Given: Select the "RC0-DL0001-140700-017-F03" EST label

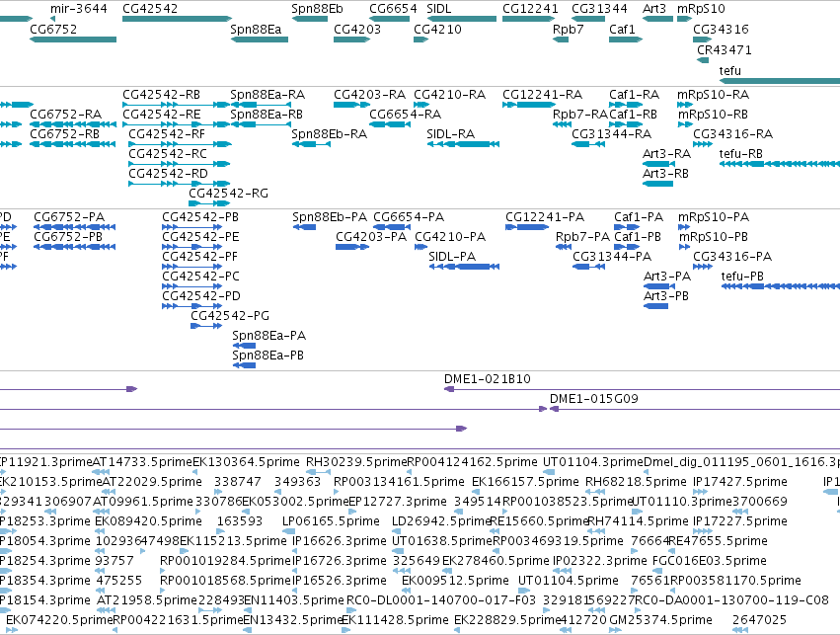Looking at the screenshot, I should (441, 600).
